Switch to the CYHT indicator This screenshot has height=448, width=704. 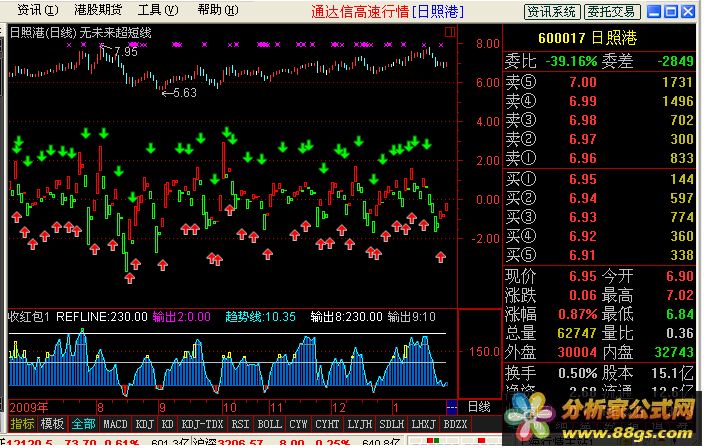point(327,424)
